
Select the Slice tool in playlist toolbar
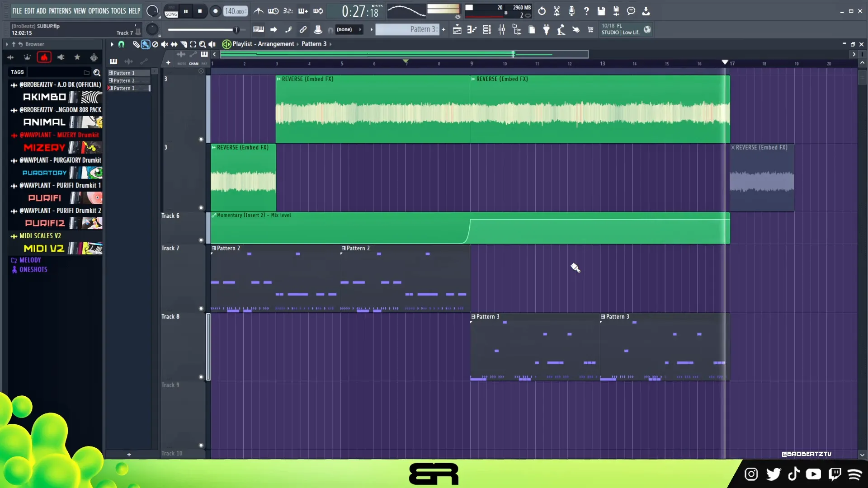[x=184, y=44]
